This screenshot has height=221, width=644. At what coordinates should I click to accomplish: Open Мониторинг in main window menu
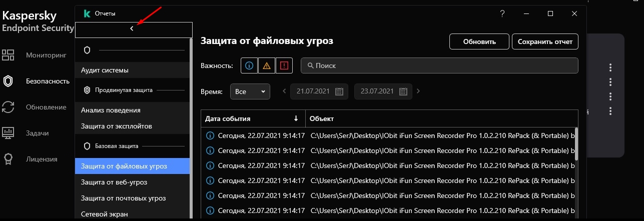click(46, 55)
